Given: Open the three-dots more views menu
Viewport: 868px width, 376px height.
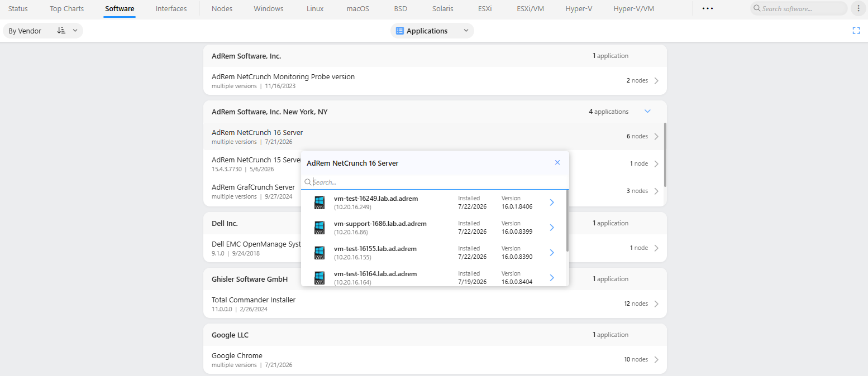Looking at the screenshot, I should click(707, 8).
